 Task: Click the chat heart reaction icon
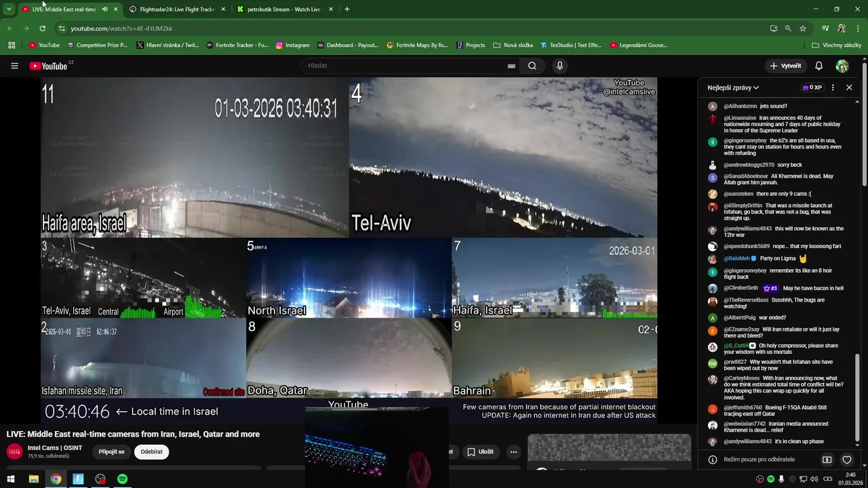click(x=846, y=460)
